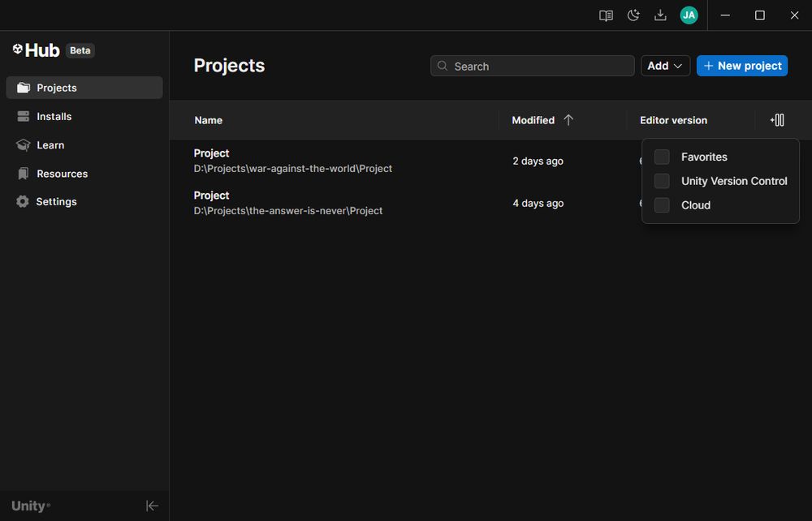The image size is (812, 521).
Task: Collapse the sidebar with the arrow icon
Action: [x=152, y=506]
